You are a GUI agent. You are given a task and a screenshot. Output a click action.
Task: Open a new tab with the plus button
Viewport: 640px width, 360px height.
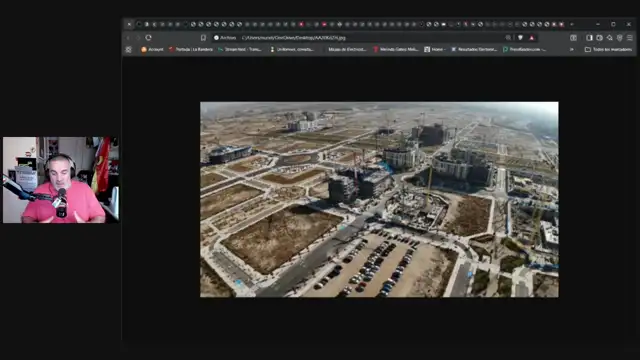572,24
